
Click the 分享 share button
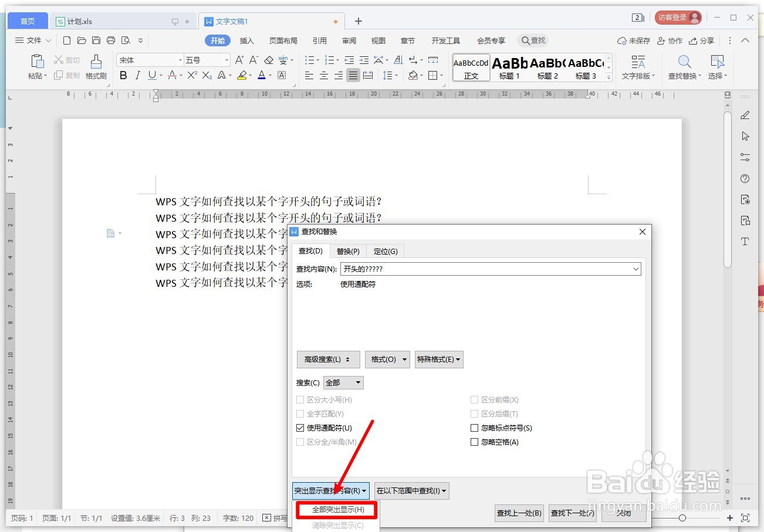pyautogui.click(x=702, y=40)
